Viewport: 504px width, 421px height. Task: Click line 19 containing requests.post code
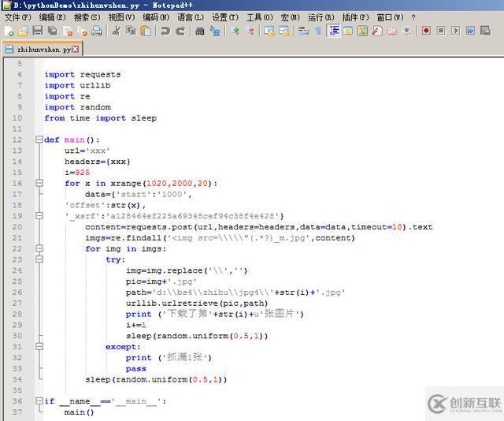tap(258, 227)
